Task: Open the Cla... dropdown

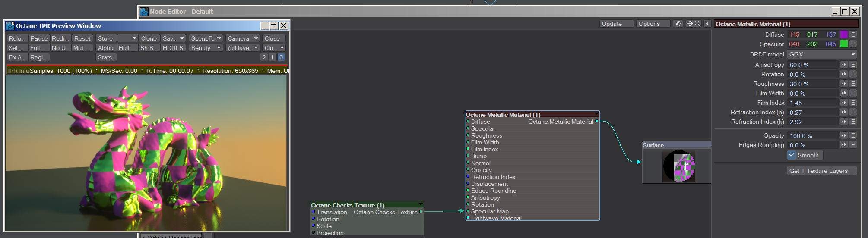Action: (274, 48)
